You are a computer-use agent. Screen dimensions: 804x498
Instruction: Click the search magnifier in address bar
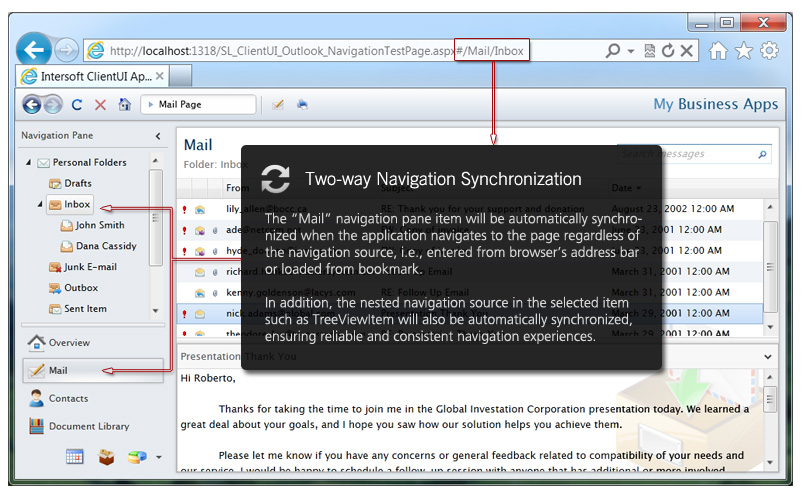[x=613, y=51]
